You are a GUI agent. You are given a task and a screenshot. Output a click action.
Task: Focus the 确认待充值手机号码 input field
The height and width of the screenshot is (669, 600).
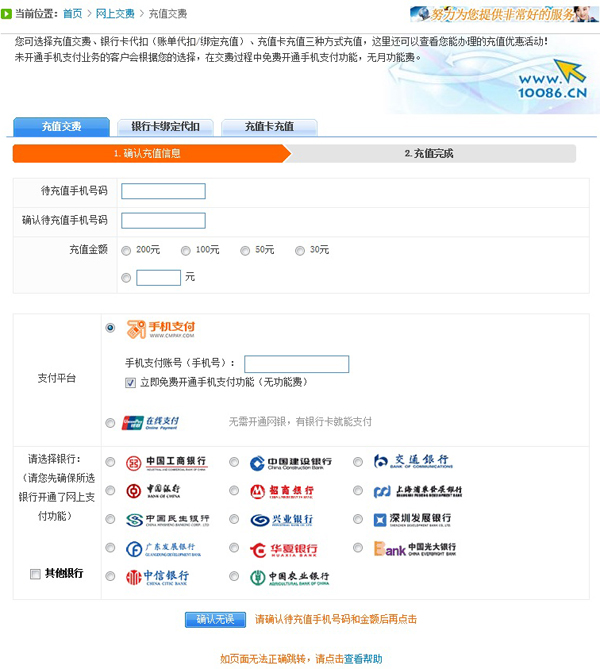pyautogui.click(x=163, y=221)
